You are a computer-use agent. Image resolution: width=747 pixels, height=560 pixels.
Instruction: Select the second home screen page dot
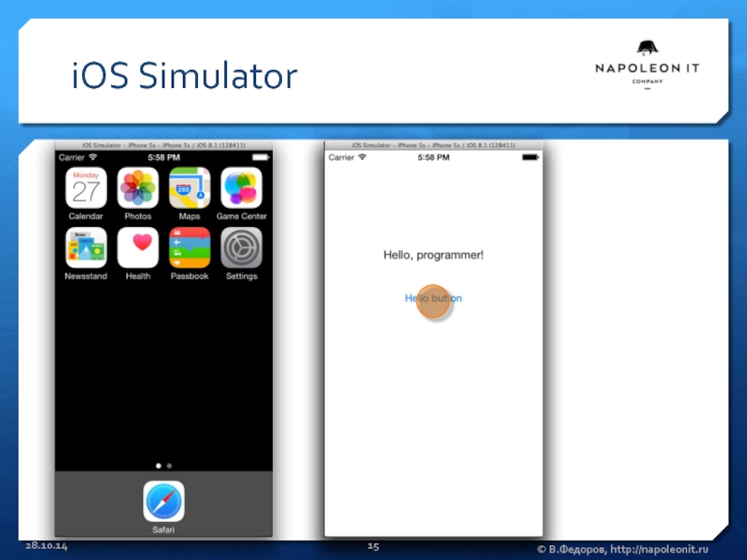click(170, 466)
